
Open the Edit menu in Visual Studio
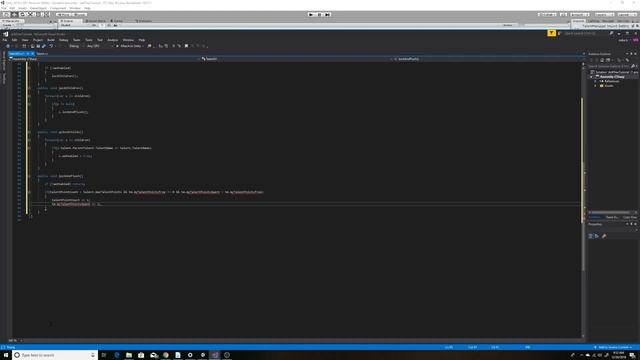click(x=15, y=40)
